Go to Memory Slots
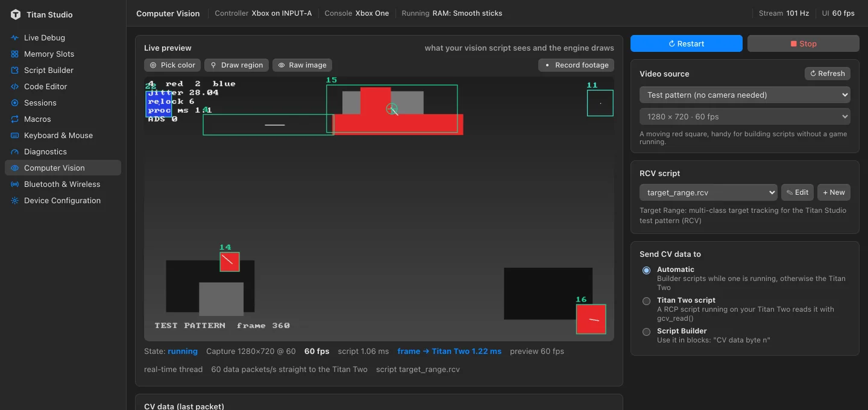The image size is (868, 410). [63, 54]
